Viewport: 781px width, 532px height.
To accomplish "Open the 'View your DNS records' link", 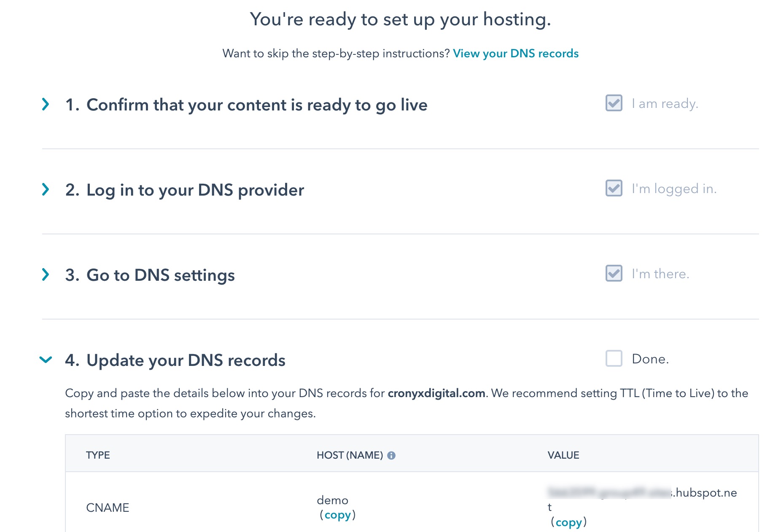I will [x=515, y=54].
